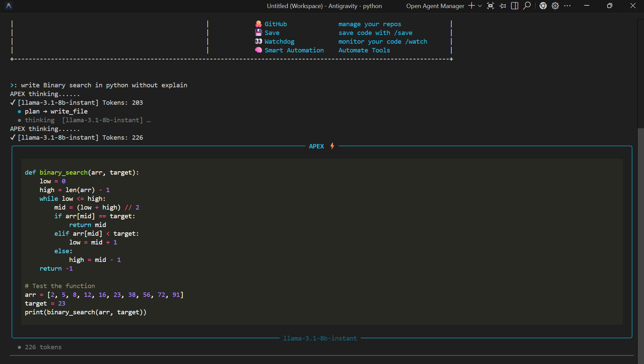Close the Antigravity window
Image resolution: width=644 pixels, height=364 pixels.
pos(633,6)
